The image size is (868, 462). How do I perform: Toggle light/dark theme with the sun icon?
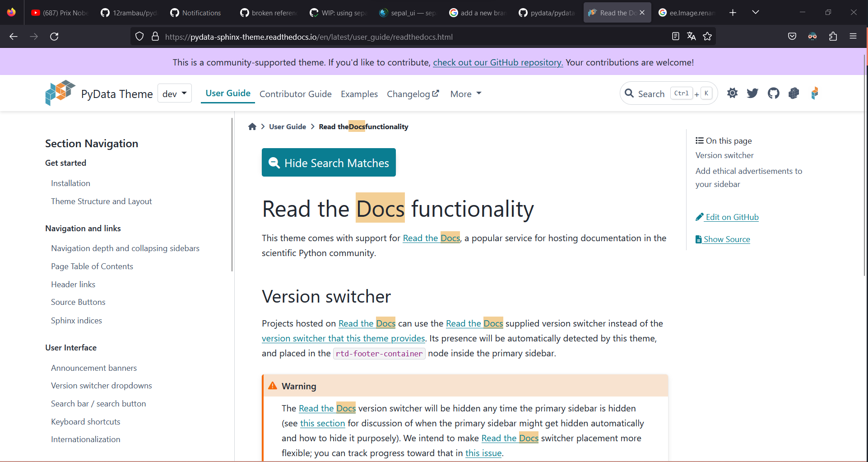732,93
